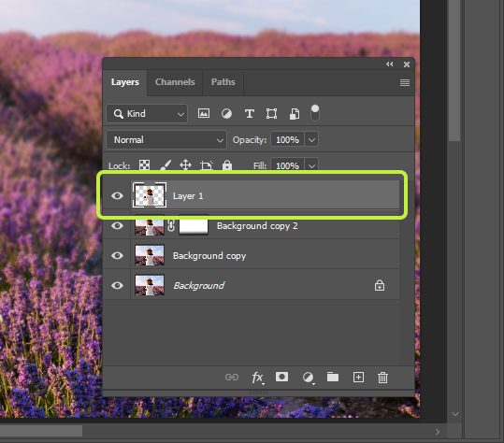Hide Background copy 2 layer eye

click(117, 225)
